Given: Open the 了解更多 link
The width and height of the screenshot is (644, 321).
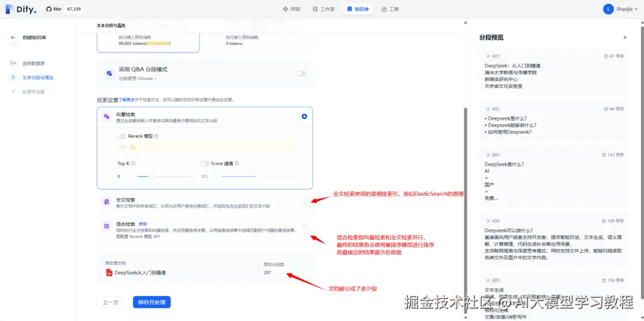Looking at the screenshot, I should 126,100.
